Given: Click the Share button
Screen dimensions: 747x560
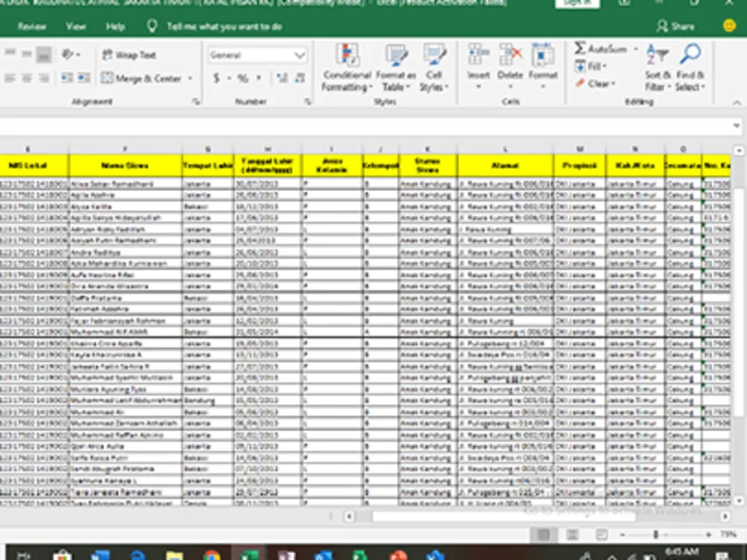Looking at the screenshot, I should click(675, 26).
